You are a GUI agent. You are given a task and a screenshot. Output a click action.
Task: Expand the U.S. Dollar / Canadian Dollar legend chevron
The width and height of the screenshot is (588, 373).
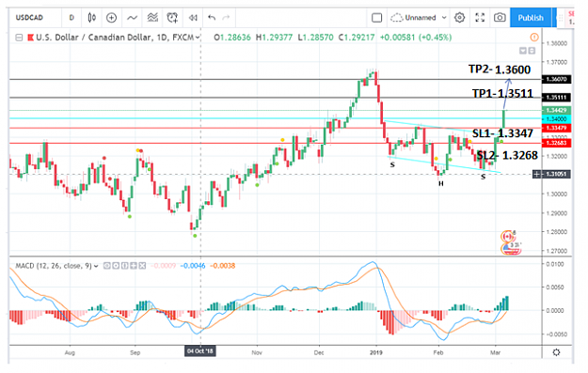pyautogui.click(x=198, y=38)
